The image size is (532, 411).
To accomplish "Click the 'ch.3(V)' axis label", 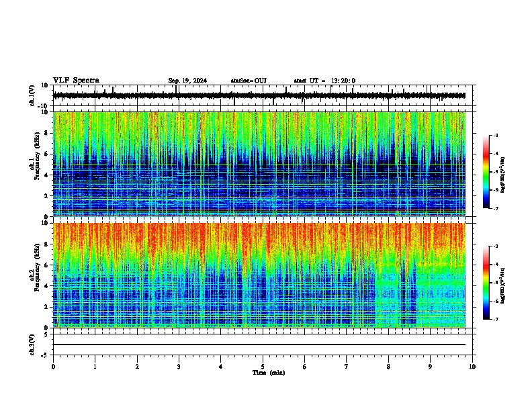I will point(32,345).
